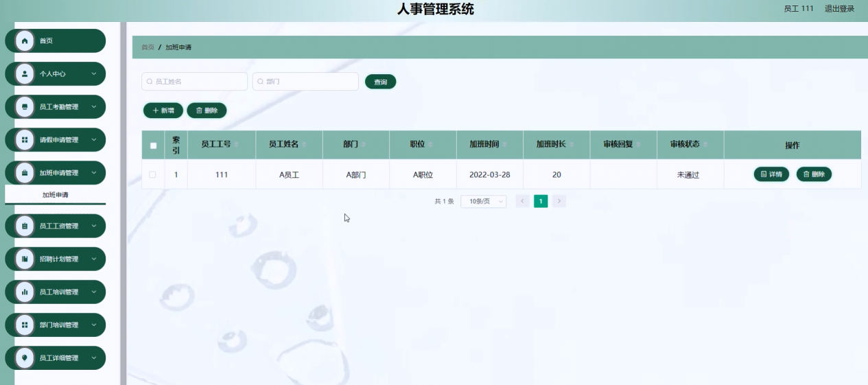868x385 pixels.
Task: Click the 111 employee number cell
Action: 222,175
